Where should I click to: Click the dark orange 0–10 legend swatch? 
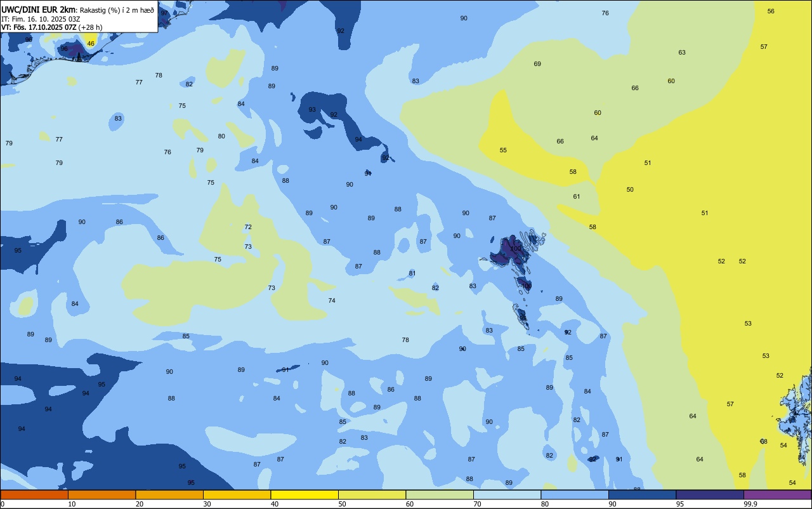(x=34, y=494)
